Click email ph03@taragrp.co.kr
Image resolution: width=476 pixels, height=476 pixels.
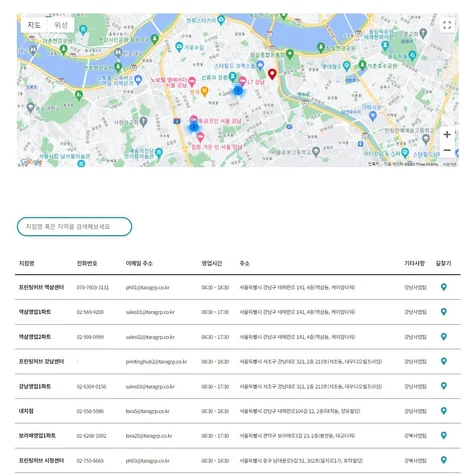tap(148, 461)
